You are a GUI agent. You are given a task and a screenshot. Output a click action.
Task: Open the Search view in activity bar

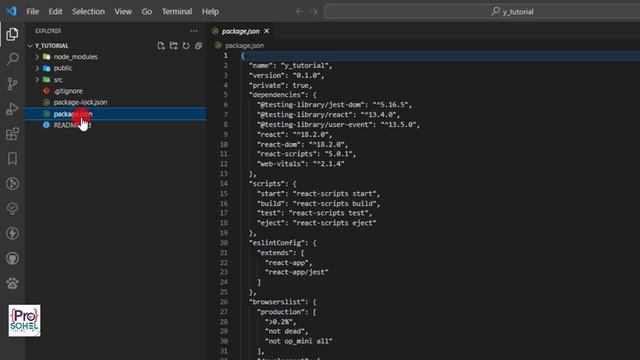(x=12, y=59)
